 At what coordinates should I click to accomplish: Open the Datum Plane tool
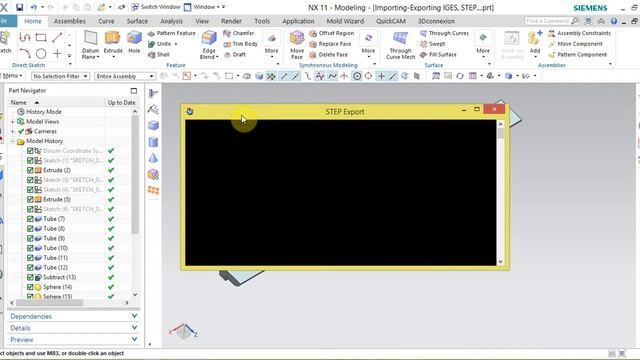click(90, 45)
